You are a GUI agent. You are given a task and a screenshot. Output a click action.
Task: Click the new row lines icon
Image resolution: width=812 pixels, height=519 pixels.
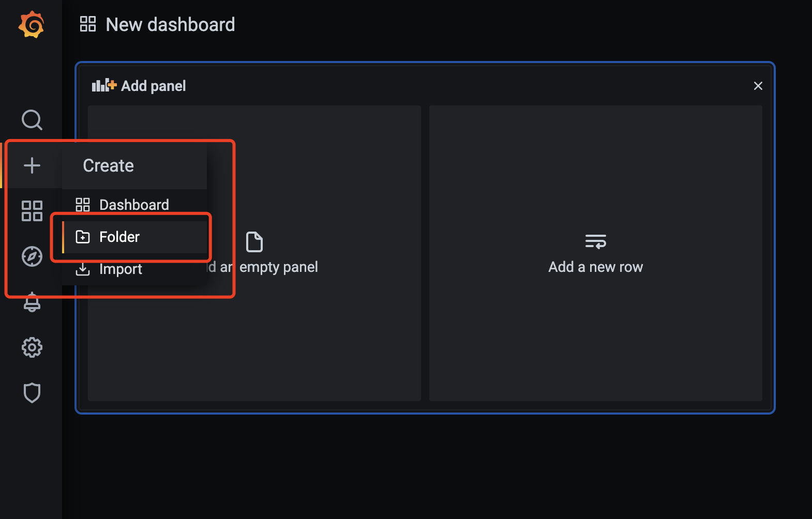596,241
